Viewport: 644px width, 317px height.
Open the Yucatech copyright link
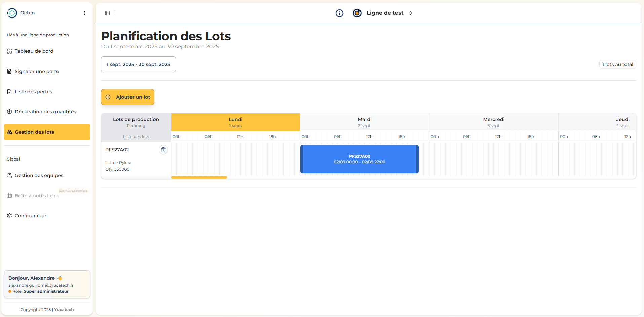pos(64,309)
